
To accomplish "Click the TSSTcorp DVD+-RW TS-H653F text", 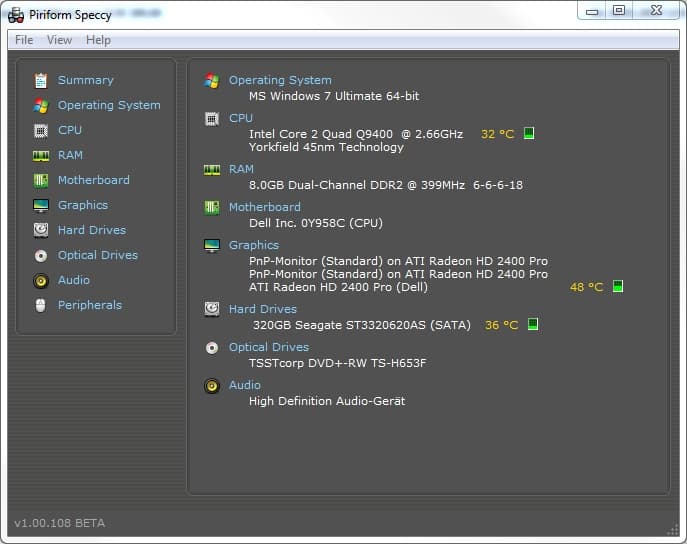I will click(x=337, y=364).
